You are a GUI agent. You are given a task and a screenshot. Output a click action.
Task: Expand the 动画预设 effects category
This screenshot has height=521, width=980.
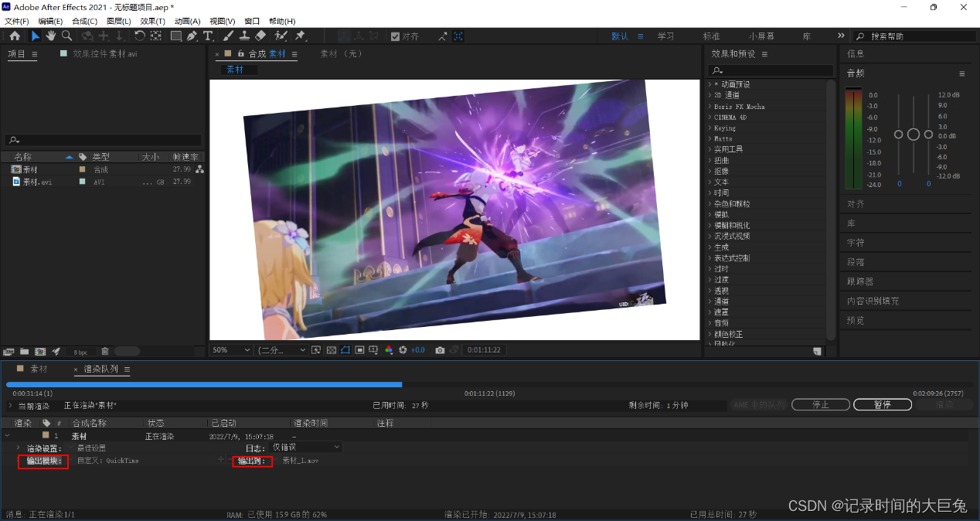[x=709, y=84]
